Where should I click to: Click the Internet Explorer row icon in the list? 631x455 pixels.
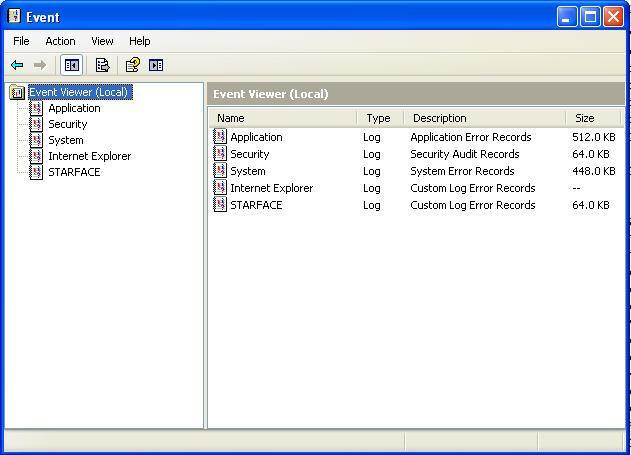(220, 187)
